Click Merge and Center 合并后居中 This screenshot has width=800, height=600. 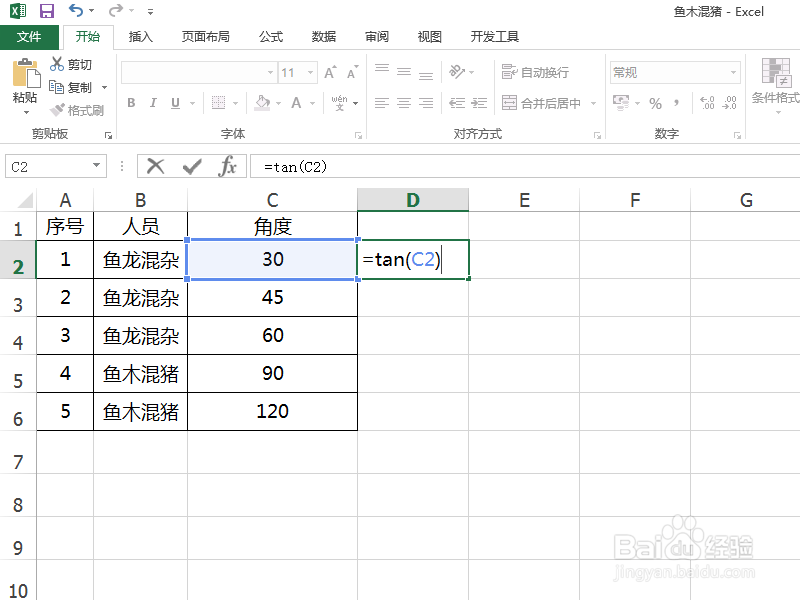541,103
